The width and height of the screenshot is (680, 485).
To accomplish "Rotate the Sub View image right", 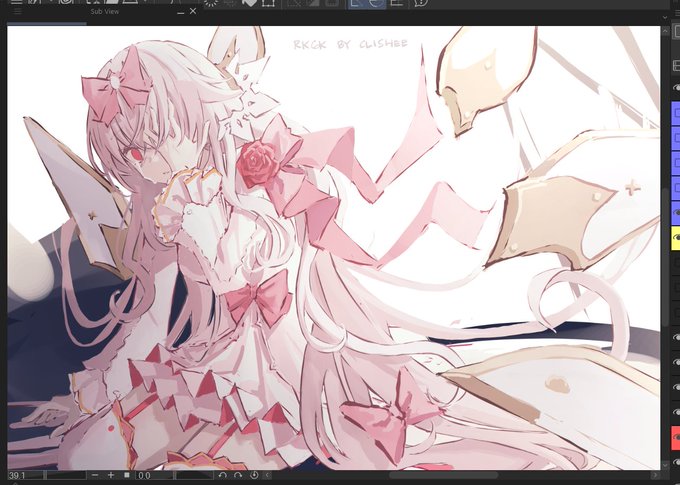I will [238, 475].
